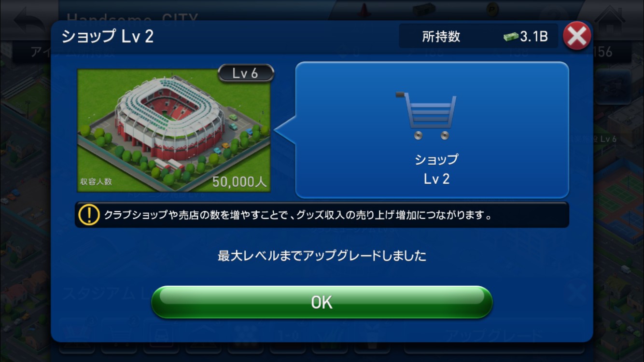Select the stadium thumbnail image
This screenshot has height=362, width=644.
coord(174,130)
